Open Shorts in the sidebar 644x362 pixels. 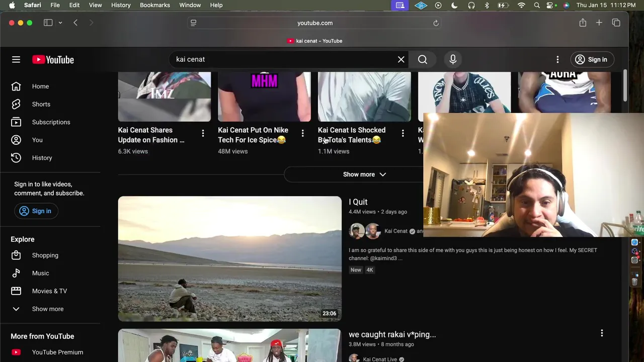[x=41, y=104]
